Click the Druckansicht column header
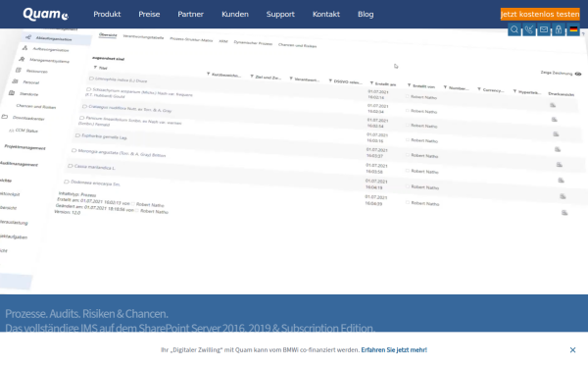Screen dimensions: 588x368 pos(561,94)
